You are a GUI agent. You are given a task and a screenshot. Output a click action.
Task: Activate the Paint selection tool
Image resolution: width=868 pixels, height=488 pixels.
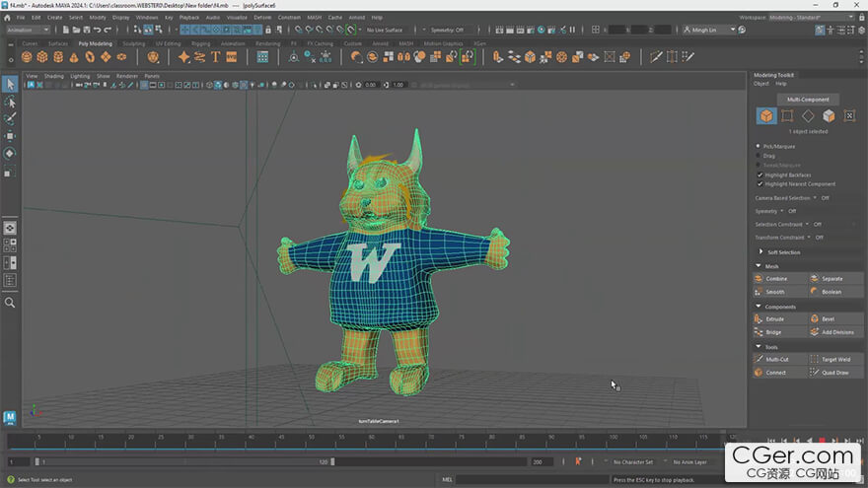click(x=10, y=118)
